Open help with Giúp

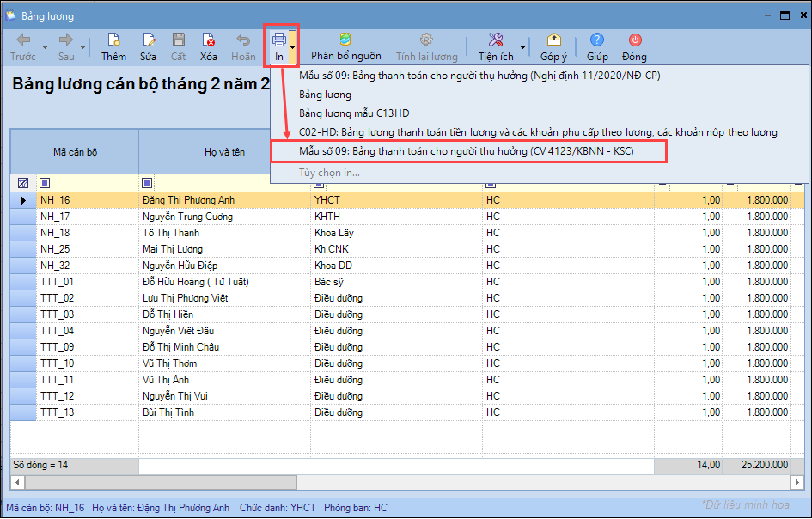(597, 47)
